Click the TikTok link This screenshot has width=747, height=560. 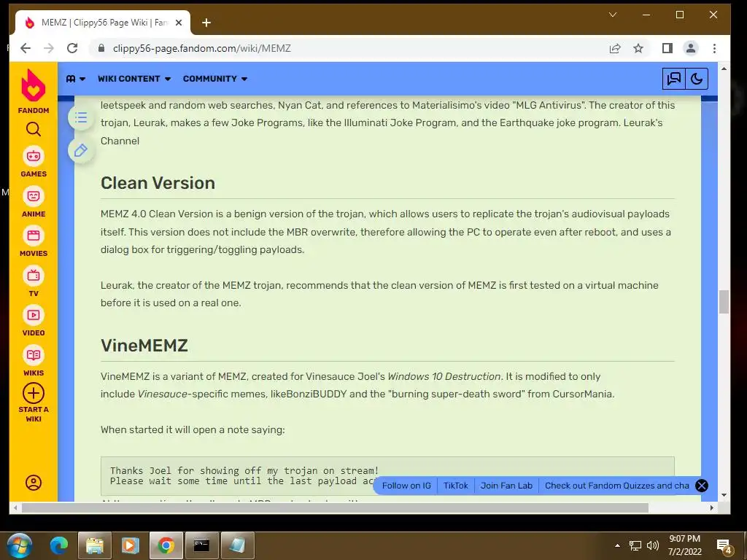pos(456,486)
